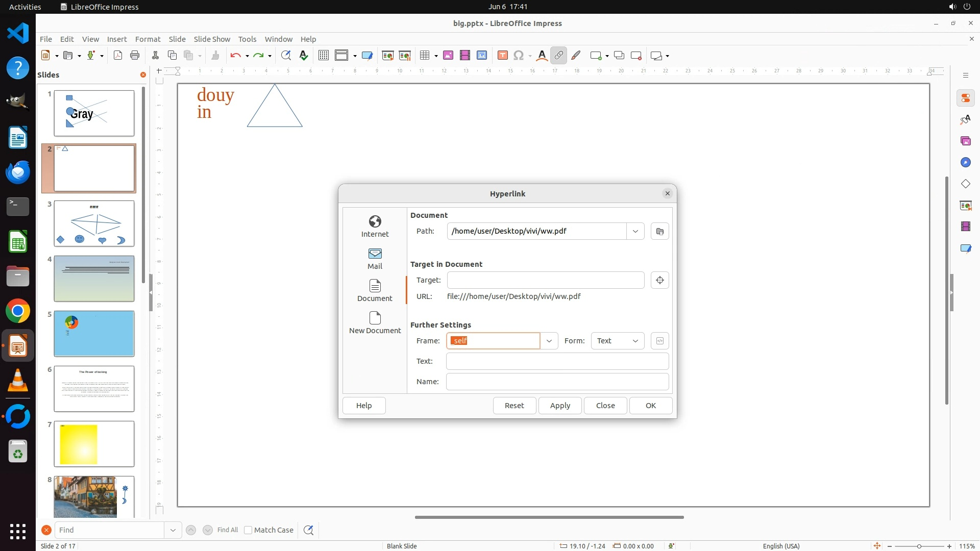This screenshot has height=551, width=980.
Task: Click the zoom slider in status bar
Action: pos(919,546)
